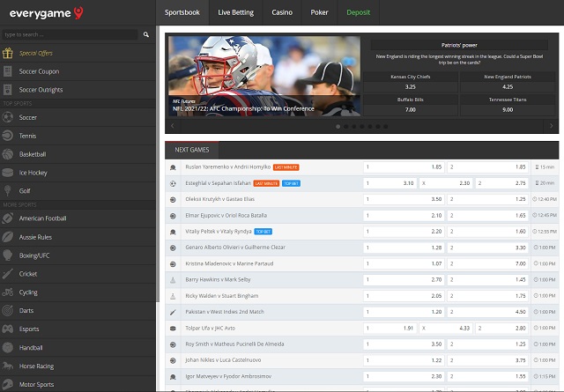Click sport icon beside Esteghlal v Sepahan Isfahan
Image resolution: width=564 pixels, height=392 pixels.
coord(173,183)
